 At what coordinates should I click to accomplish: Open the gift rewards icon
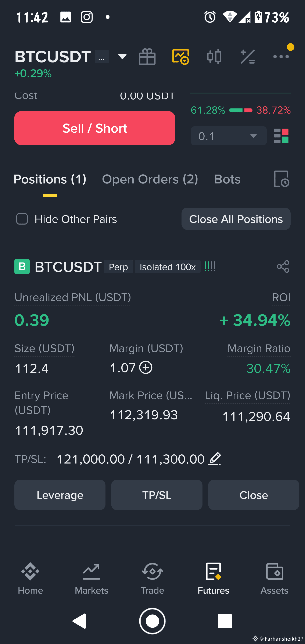(x=147, y=57)
